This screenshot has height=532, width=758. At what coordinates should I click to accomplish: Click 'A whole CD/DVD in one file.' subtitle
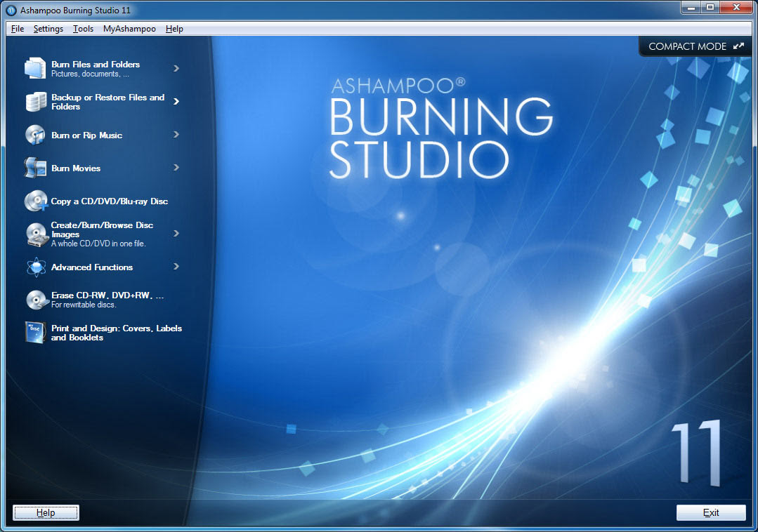click(x=98, y=244)
